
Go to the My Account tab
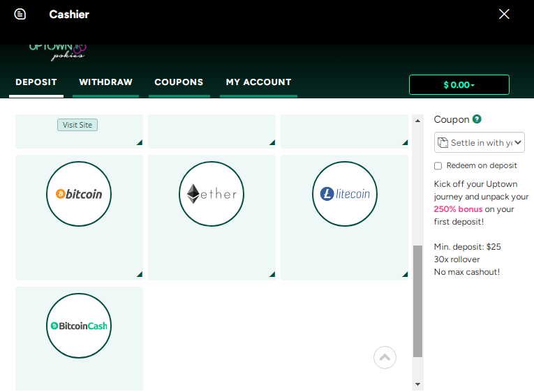click(x=258, y=82)
